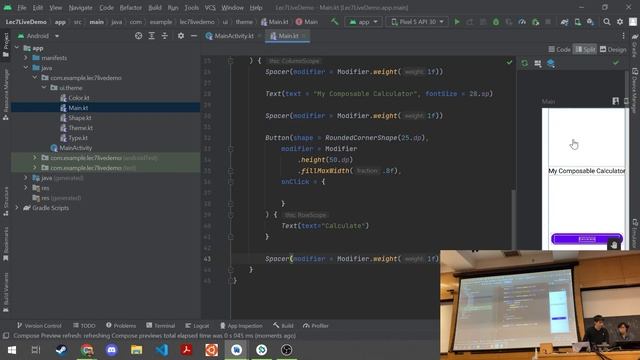The height and width of the screenshot is (360, 640).
Task: Click the Search Everywhere magnifier icon
Action: pos(607,22)
